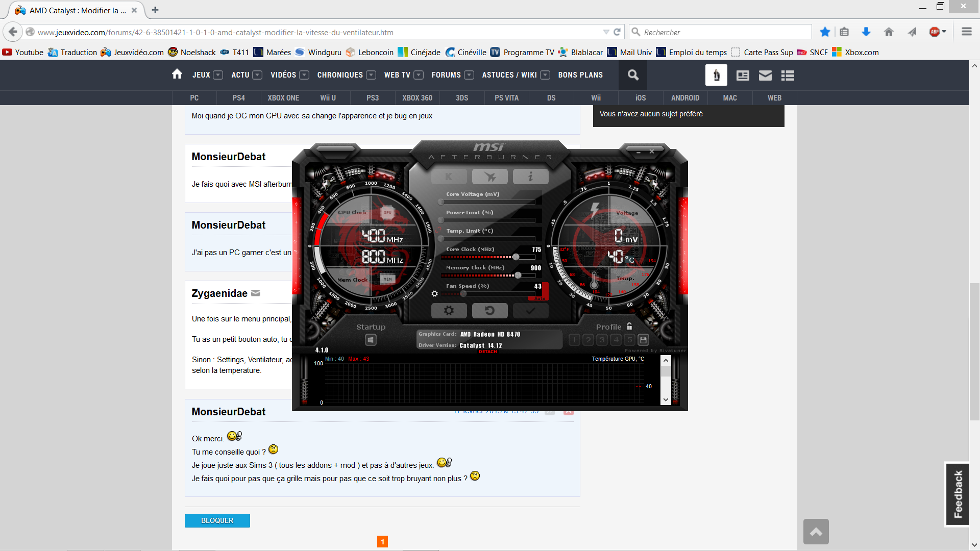
Task: Toggle Afterburner Windows startup button
Action: tap(371, 340)
